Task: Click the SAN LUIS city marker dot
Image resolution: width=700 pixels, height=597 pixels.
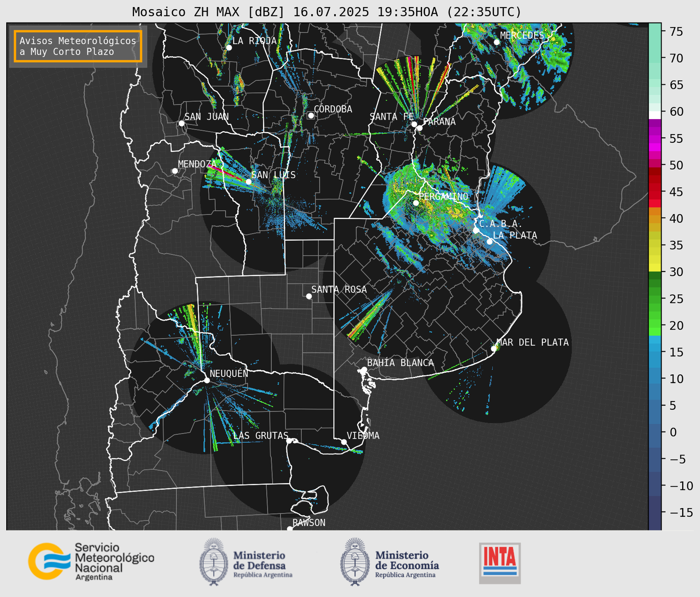Action: (248, 182)
